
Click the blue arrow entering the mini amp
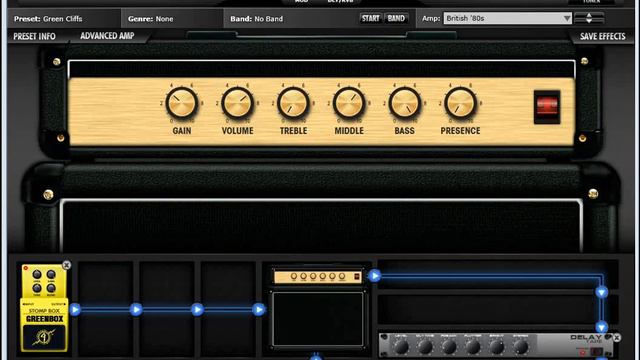click(259, 310)
